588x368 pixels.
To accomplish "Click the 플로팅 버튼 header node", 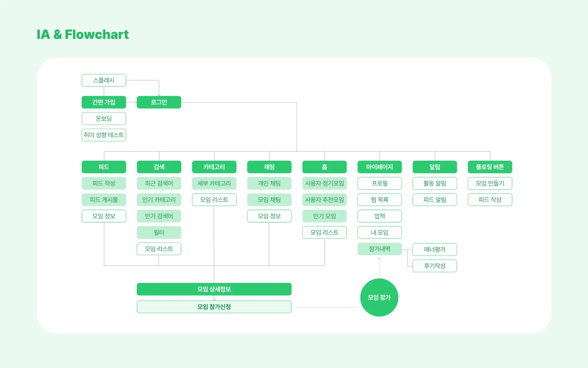I will (490, 167).
